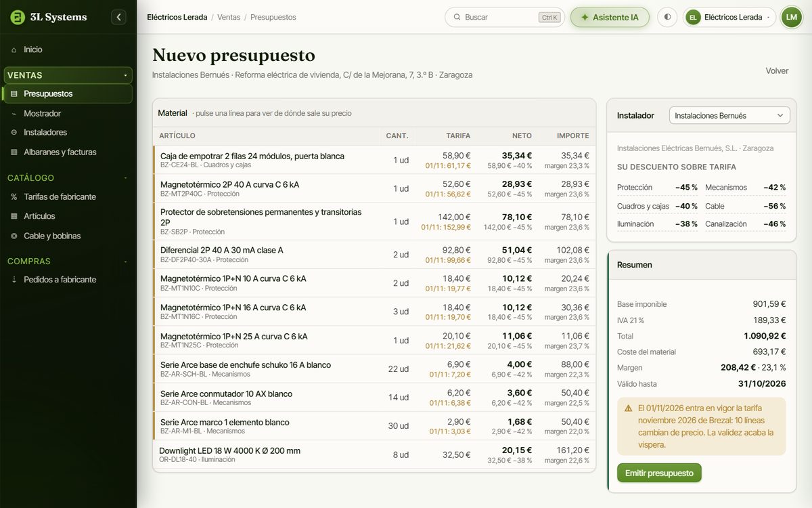This screenshot has height=508, width=812.
Task: Click the percent icon for Tarifas de fabricante
Action: click(14, 197)
